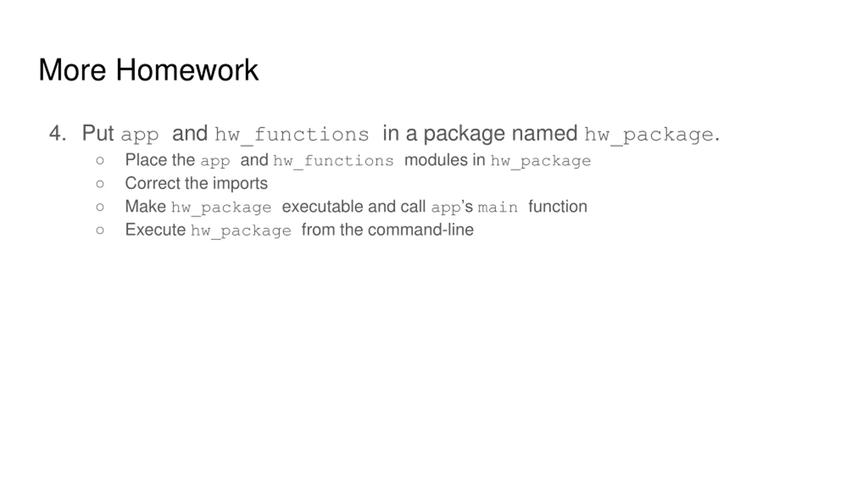Click 'executable and call' text

(354, 207)
